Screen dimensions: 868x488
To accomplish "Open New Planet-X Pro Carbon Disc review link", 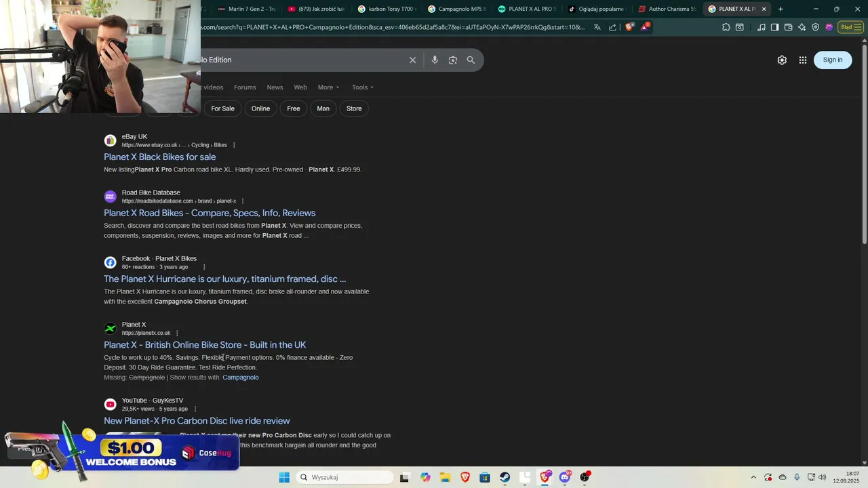I will (197, 421).
